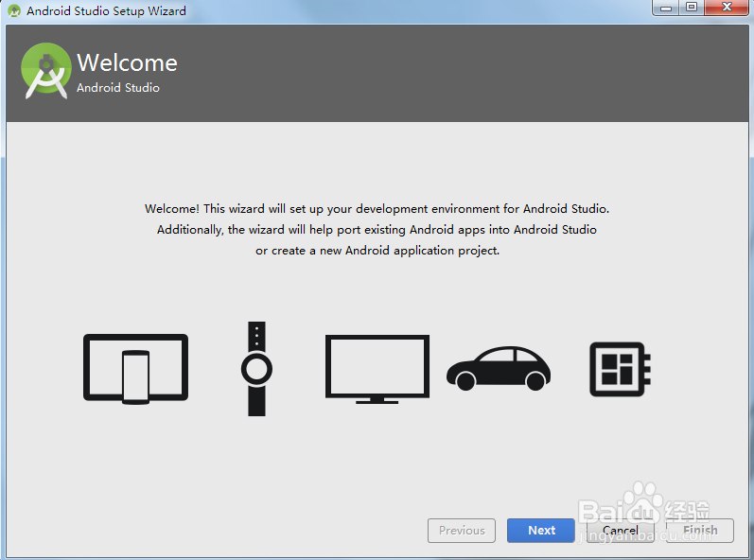
Task: Click the green Android Studio logo
Action: click(45, 70)
